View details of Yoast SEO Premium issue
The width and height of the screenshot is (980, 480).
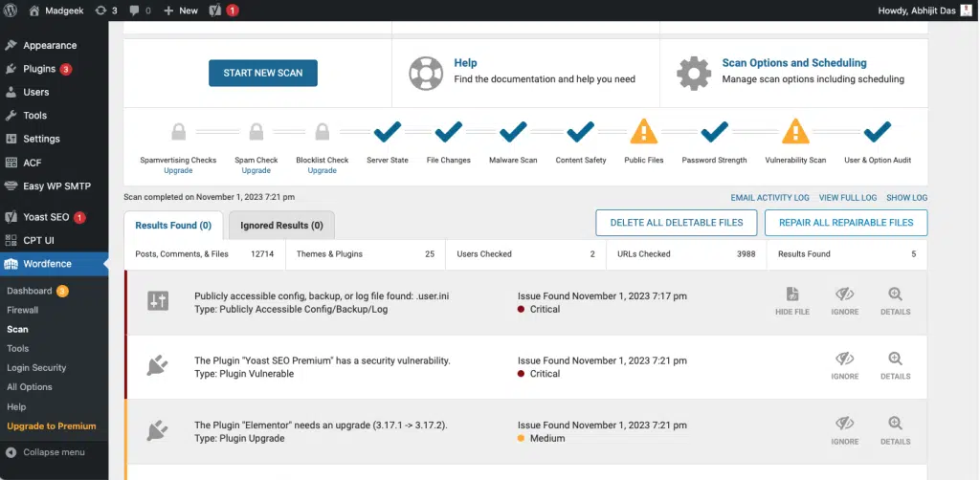896,366
